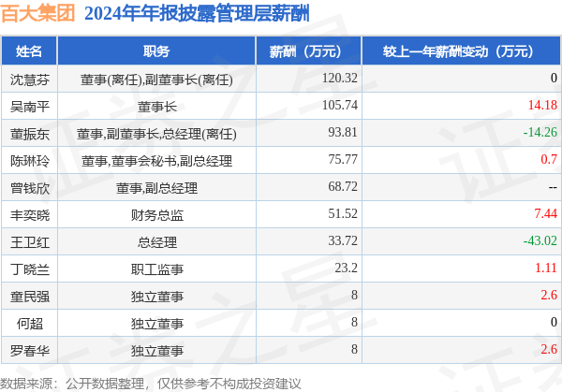This screenshot has width=562, height=392.
Task: Click the name cell 何超
Action: click(x=30, y=324)
